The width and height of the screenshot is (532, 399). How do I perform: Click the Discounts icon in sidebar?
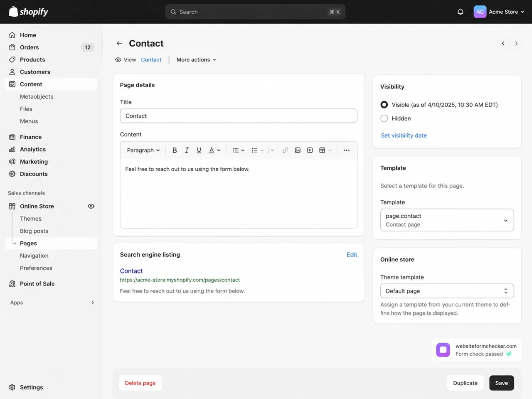tap(12, 174)
